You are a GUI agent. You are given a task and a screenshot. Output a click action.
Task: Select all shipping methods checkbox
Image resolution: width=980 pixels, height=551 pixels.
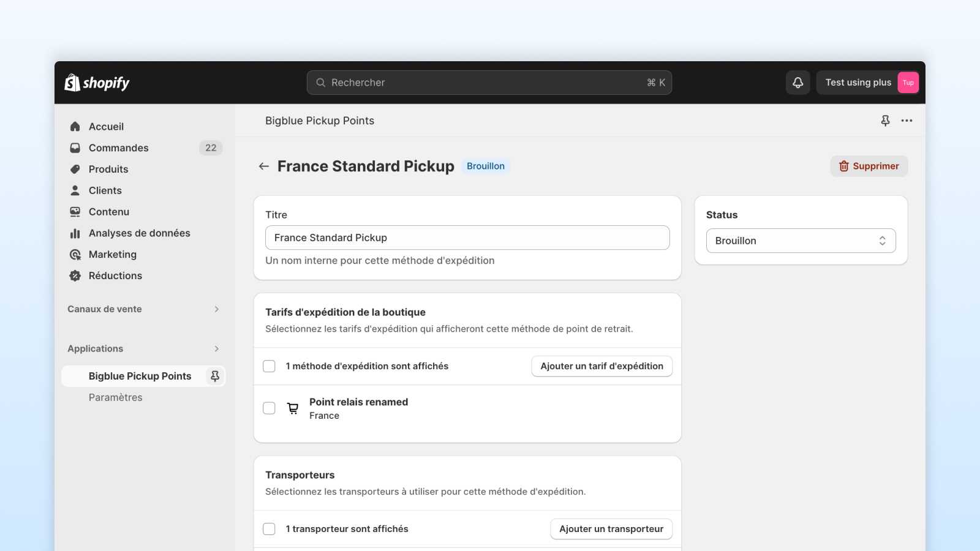click(x=269, y=366)
